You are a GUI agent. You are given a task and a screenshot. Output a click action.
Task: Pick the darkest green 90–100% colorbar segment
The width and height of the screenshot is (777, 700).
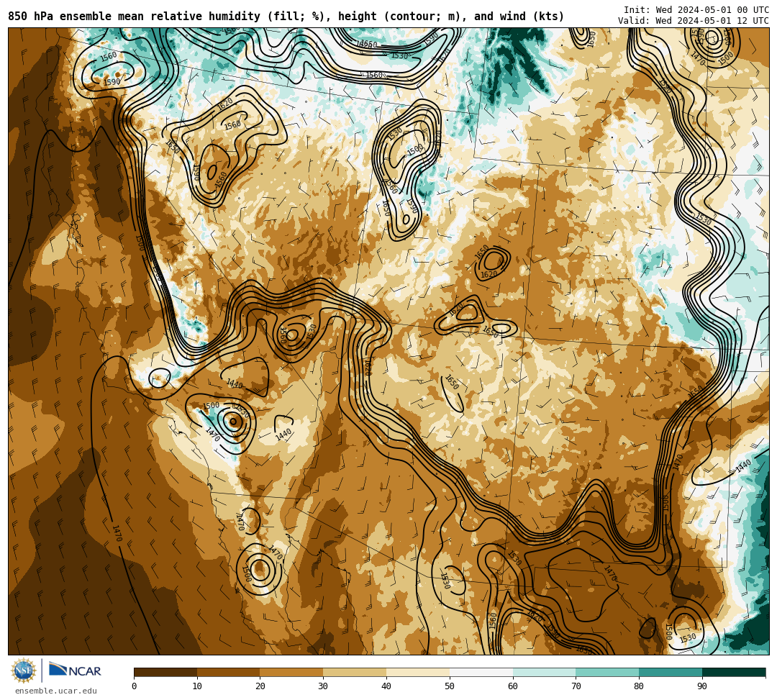[734, 672]
